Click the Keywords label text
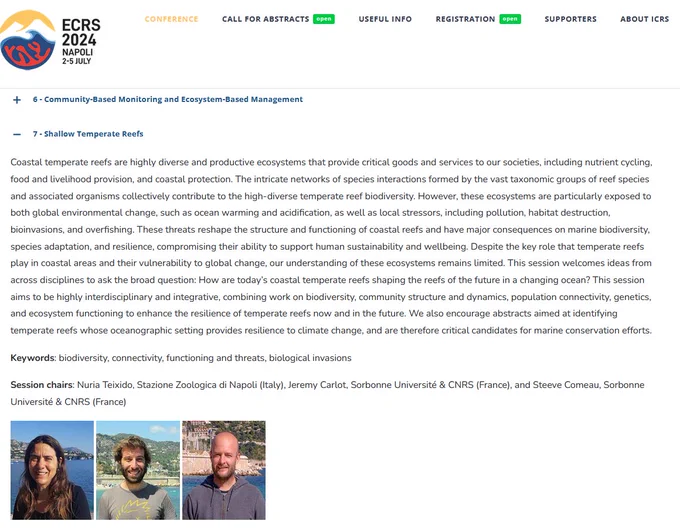This screenshot has width=680, height=528. [33, 358]
